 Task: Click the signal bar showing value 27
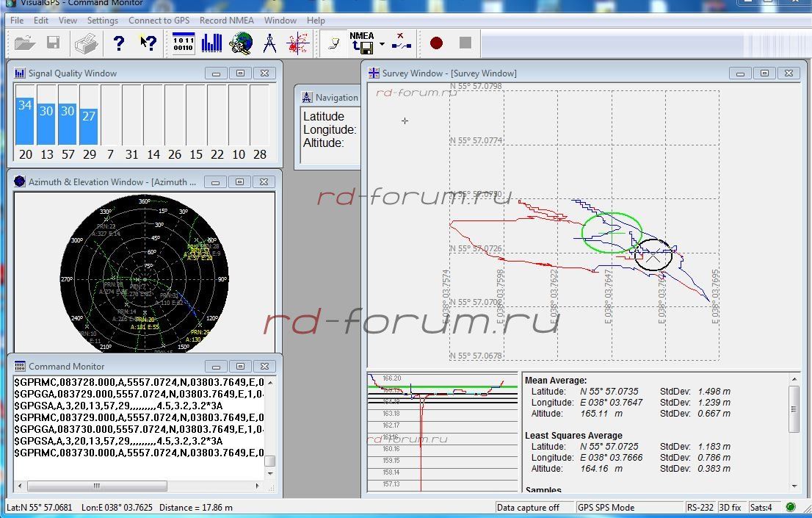click(89, 126)
